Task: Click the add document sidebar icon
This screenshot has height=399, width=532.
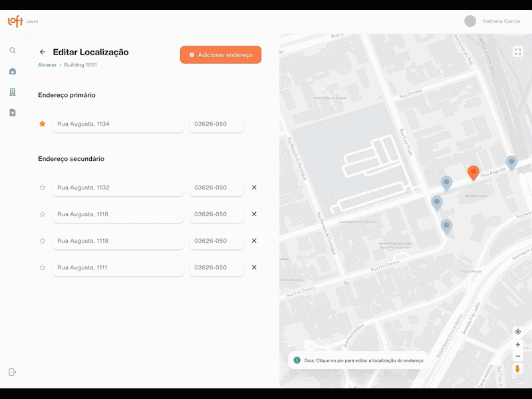Action: (13, 113)
